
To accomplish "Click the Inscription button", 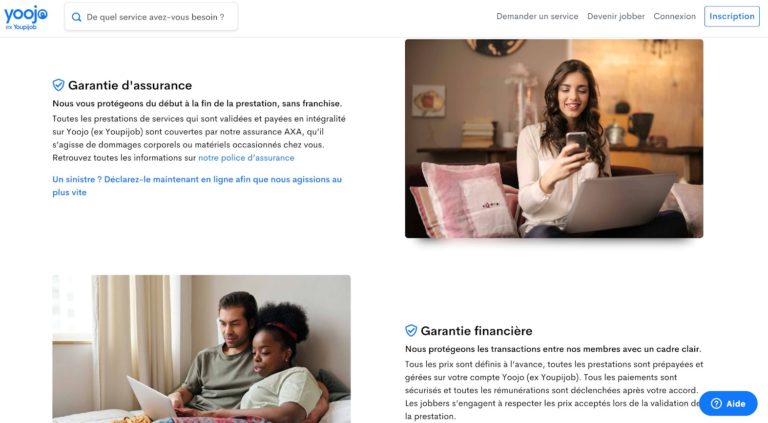I will pyautogui.click(x=732, y=16).
